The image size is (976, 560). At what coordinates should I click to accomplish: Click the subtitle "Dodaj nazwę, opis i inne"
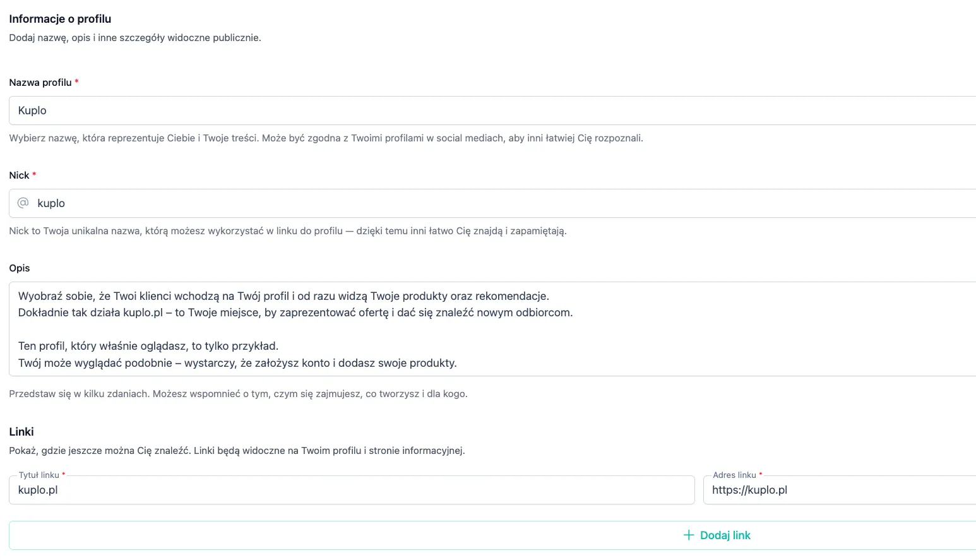pos(135,38)
